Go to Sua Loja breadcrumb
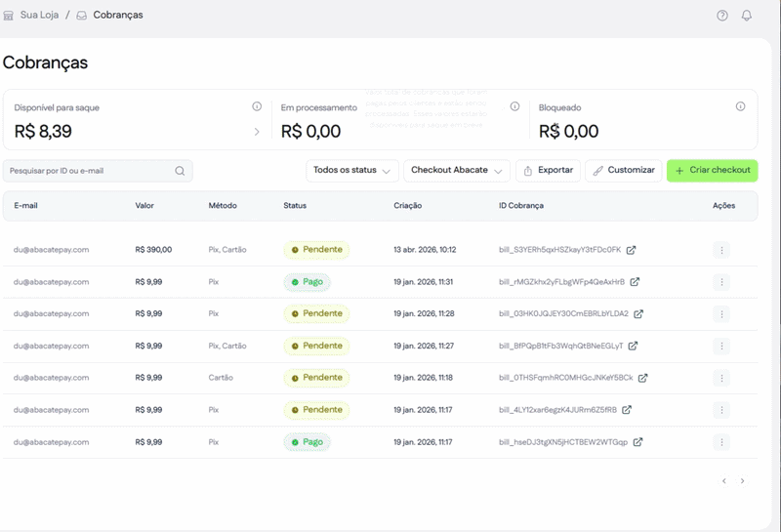 (39, 15)
